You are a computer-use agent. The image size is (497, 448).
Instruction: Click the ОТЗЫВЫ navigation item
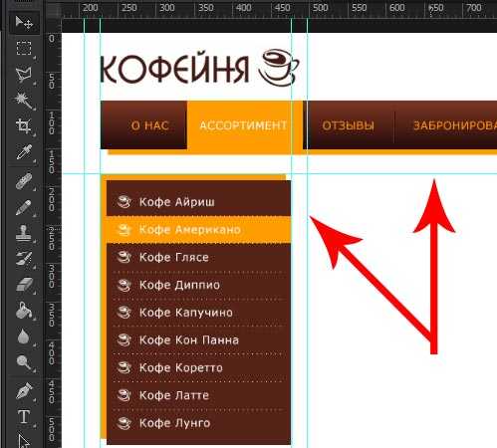[349, 125]
